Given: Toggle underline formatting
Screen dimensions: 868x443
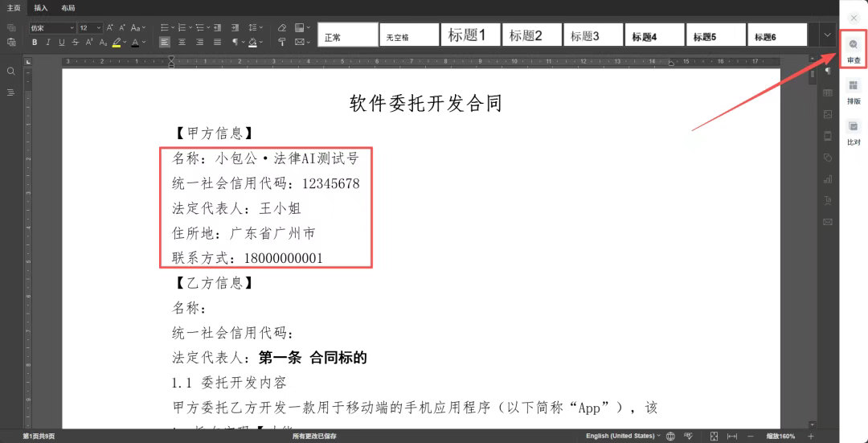Looking at the screenshot, I should [62, 42].
